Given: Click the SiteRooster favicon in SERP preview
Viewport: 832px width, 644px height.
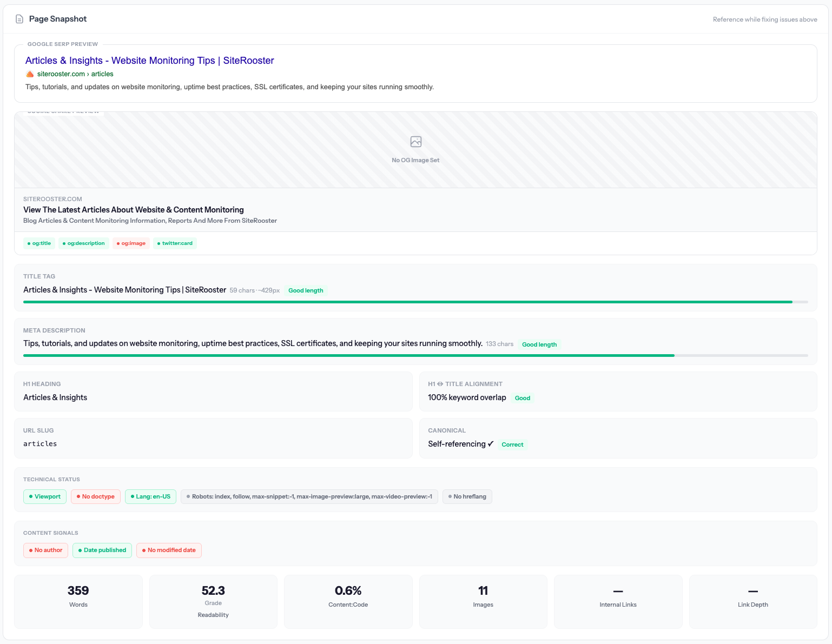Looking at the screenshot, I should click(30, 74).
